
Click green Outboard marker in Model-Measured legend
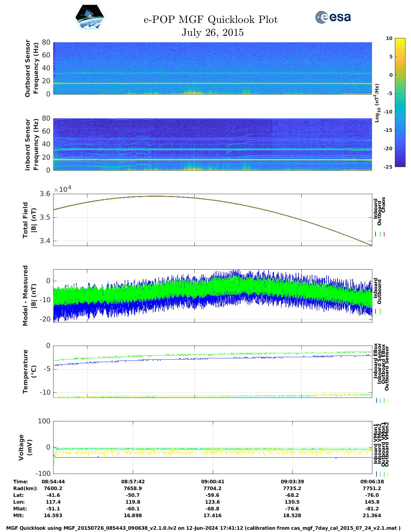[x=380, y=311]
